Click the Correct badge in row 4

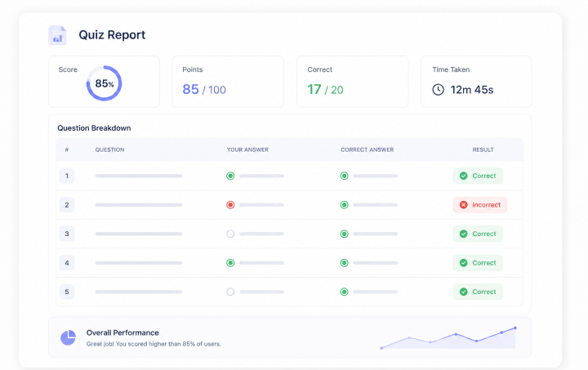pyautogui.click(x=478, y=263)
